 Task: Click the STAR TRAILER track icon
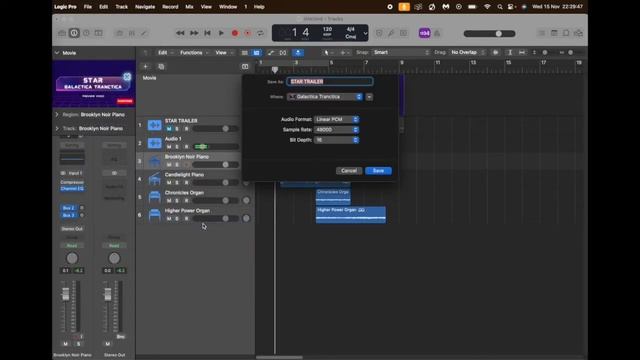154,125
